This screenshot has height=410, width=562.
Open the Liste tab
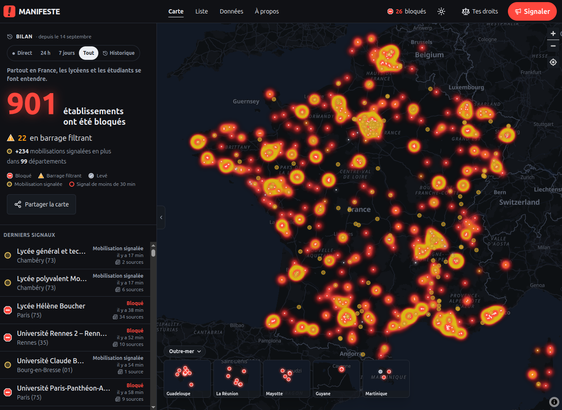coord(201,11)
